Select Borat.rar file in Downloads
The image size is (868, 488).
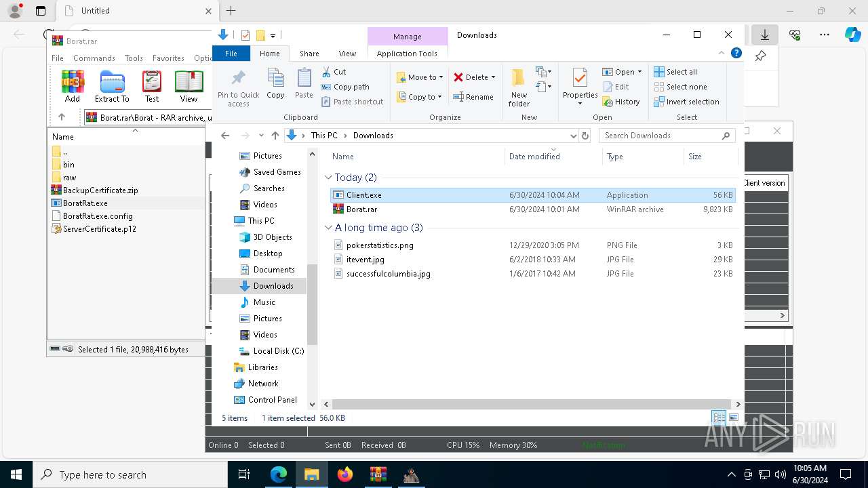532,209
